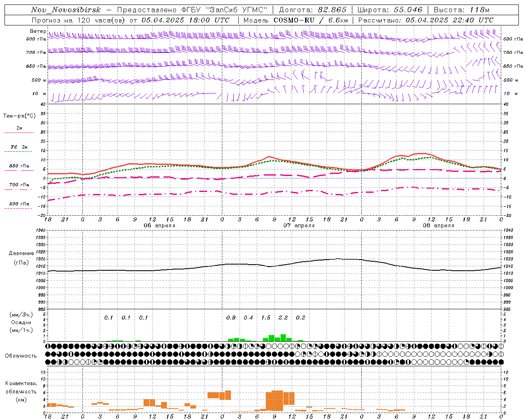Click the "(мм/3ч.)" units label
The image size is (525, 420).
[21, 315]
